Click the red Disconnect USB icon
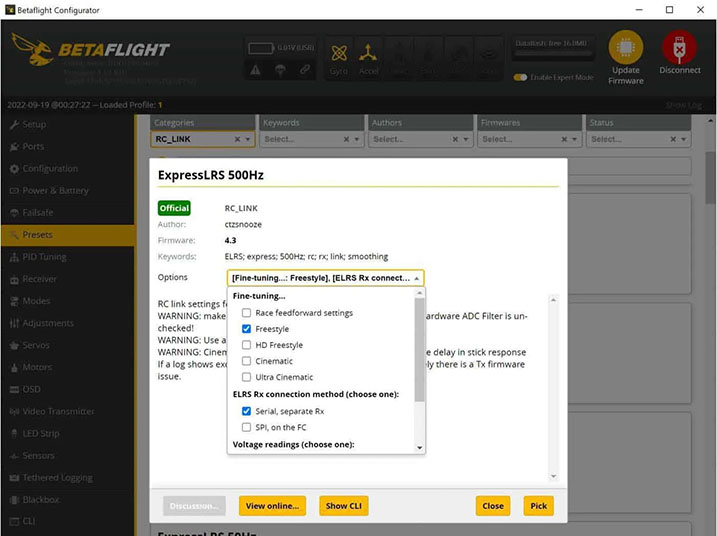The width and height of the screenshot is (717, 536). [x=679, y=49]
